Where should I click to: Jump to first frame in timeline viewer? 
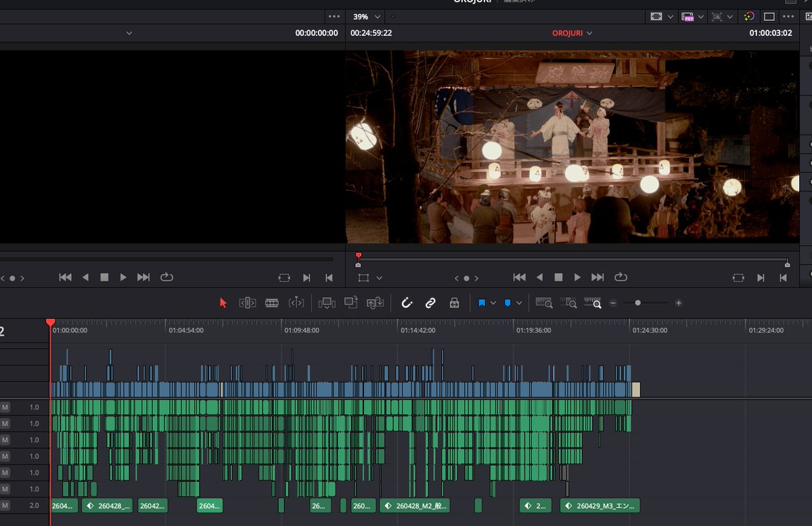520,278
